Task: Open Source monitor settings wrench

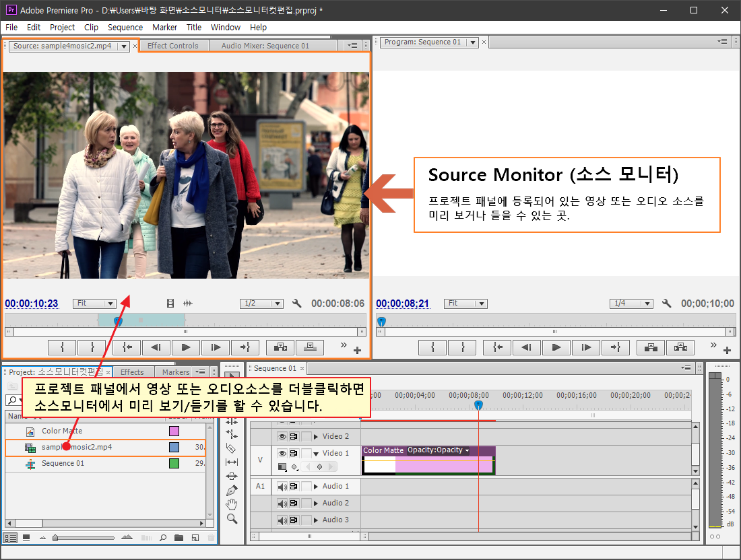Action: point(297,304)
